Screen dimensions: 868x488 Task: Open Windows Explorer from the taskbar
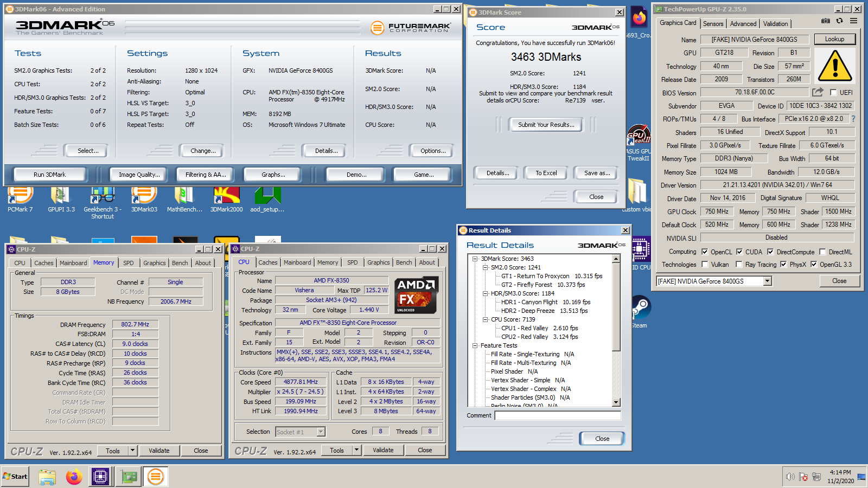click(x=47, y=477)
